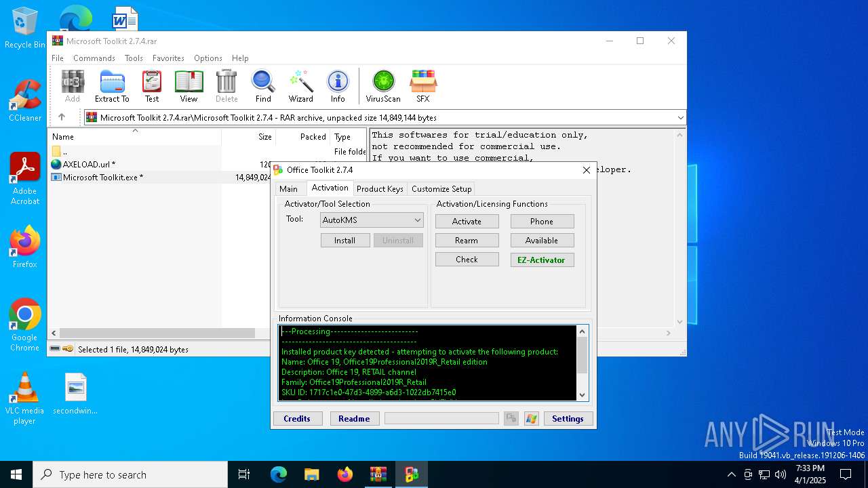Expand the WinRAR archive path dropdown
Image resolution: width=868 pixels, height=488 pixels.
[x=681, y=117]
